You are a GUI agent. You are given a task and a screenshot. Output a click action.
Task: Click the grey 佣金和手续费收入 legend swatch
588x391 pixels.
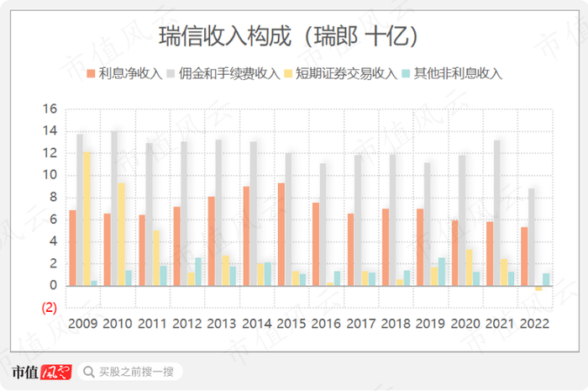pyautogui.click(x=171, y=73)
